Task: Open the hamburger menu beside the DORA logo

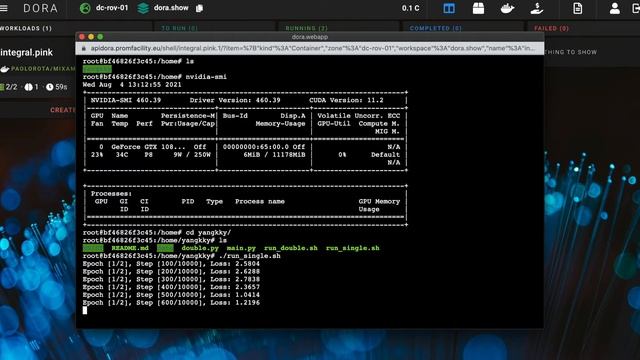Action: (4, 8)
